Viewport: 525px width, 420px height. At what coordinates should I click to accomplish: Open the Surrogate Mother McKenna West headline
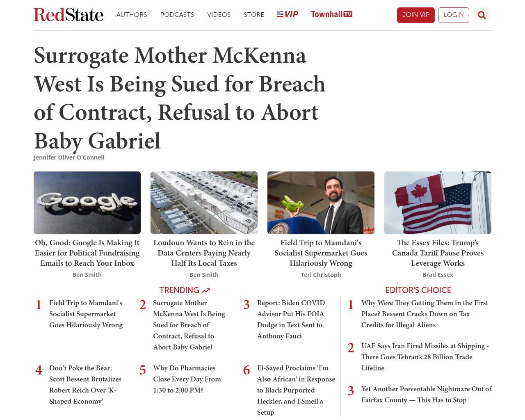(x=180, y=98)
